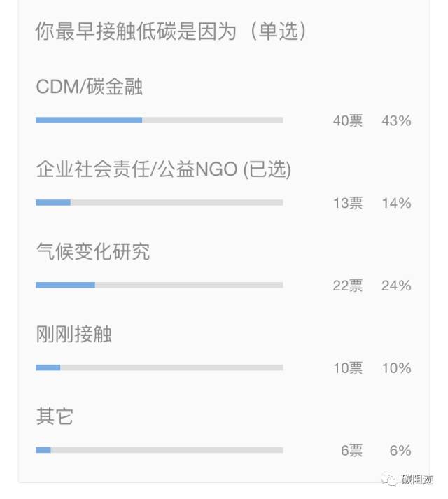Click the 碳阻迹 watermark text
Screen dimensions: 448x499
pos(417,479)
